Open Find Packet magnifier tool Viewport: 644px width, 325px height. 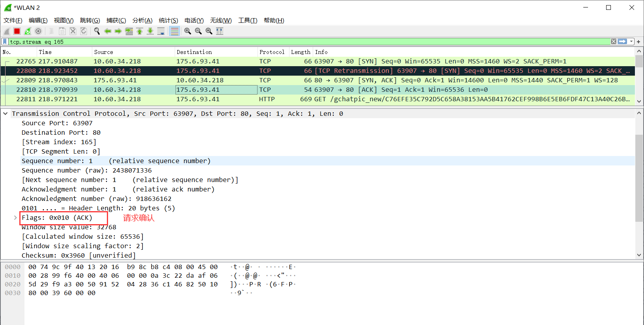tap(97, 31)
